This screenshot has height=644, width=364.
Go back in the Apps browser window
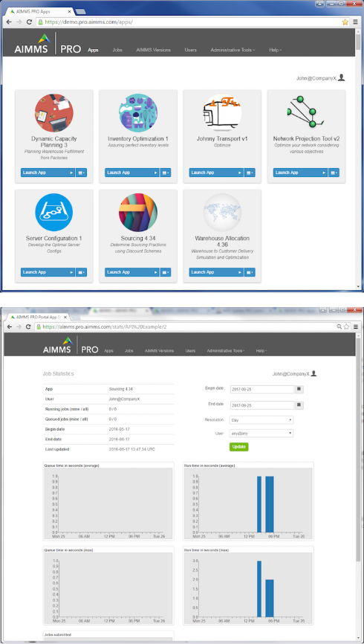[x=9, y=22]
